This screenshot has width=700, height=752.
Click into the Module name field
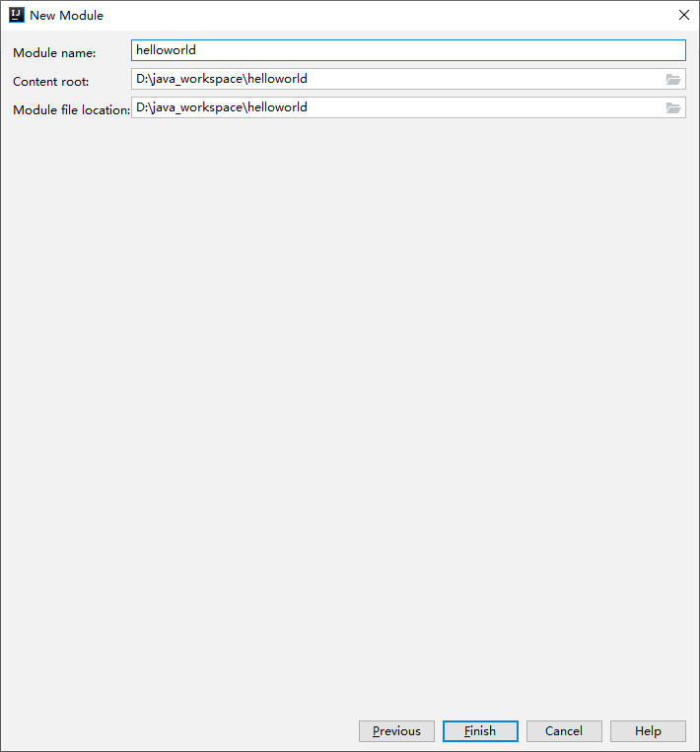click(x=407, y=50)
